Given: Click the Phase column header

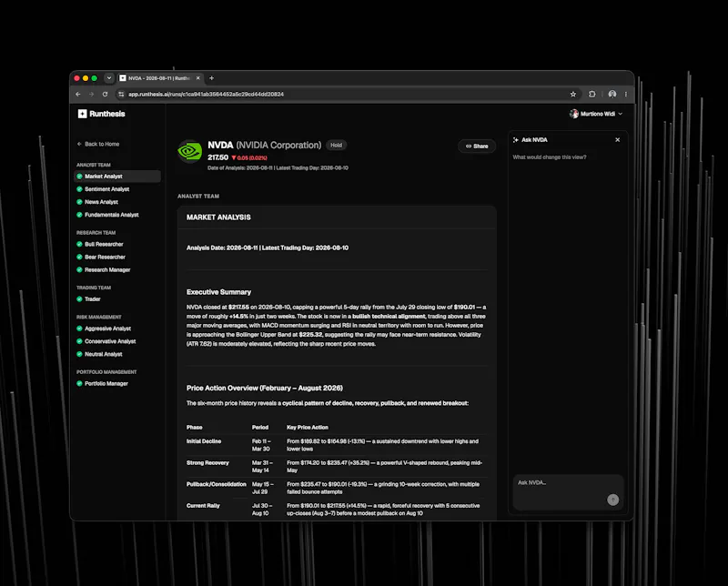Looking at the screenshot, I should (195, 428).
